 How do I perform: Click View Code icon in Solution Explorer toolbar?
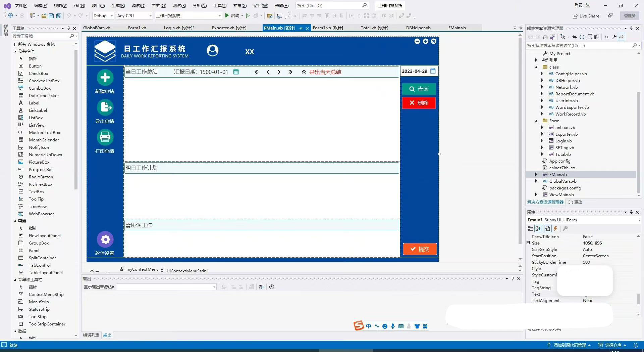point(607,37)
